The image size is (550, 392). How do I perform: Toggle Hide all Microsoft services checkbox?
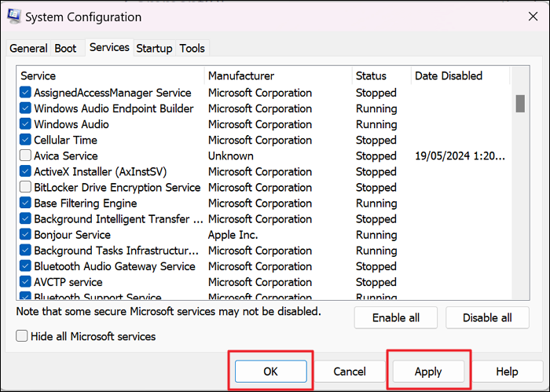click(x=23, y=336)
